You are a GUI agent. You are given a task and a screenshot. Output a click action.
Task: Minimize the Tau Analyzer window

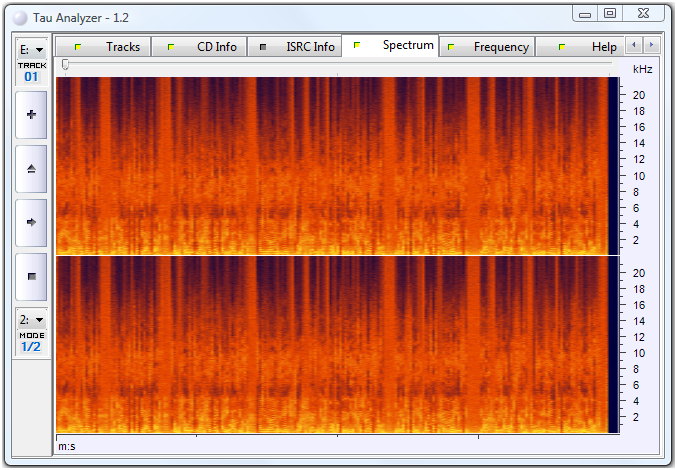[x=586, y=13]
